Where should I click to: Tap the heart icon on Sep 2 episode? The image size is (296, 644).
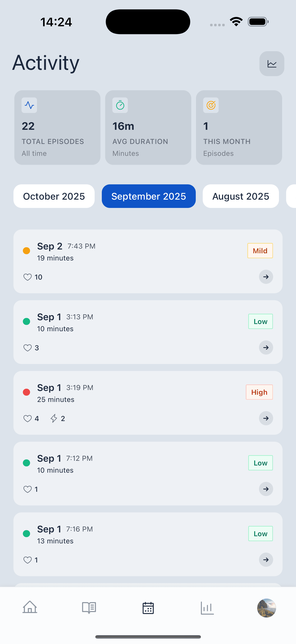coord(27,277)
